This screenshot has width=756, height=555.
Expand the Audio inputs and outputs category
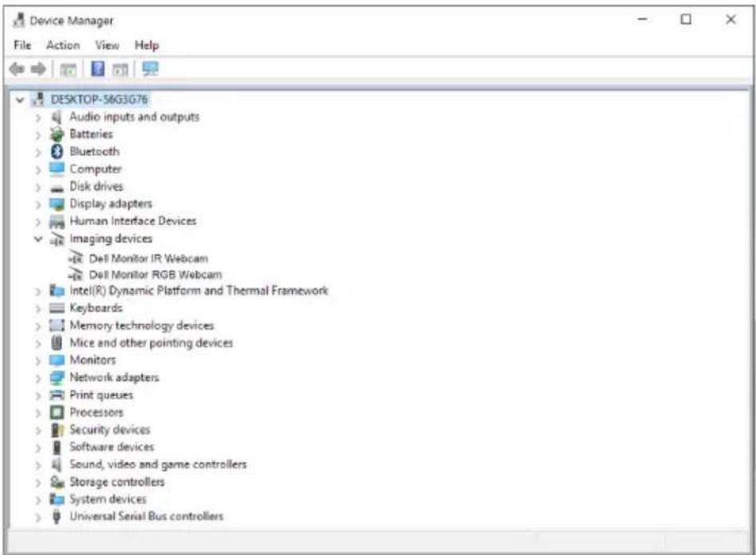point(38,117)
